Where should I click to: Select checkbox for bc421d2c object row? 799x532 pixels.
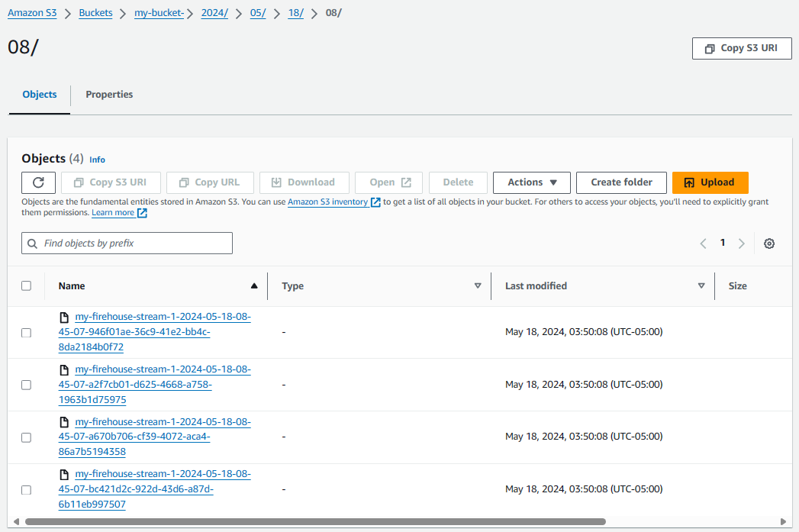coord(27,490)
